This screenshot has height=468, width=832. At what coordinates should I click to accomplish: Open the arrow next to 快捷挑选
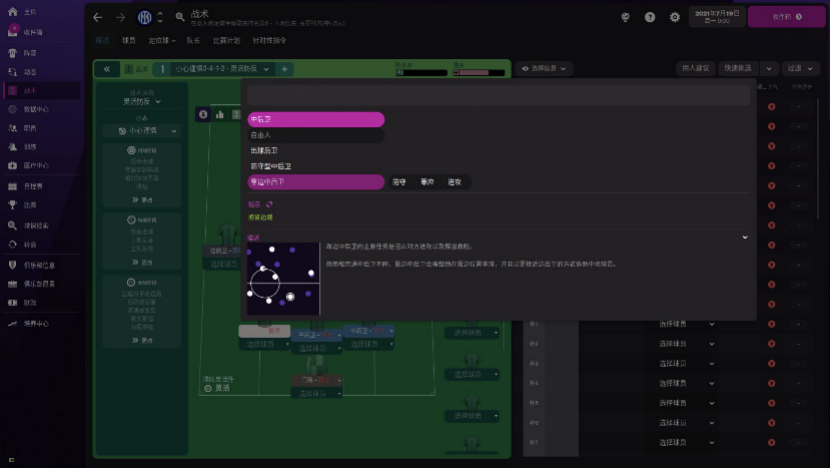[x=769, y=68]
